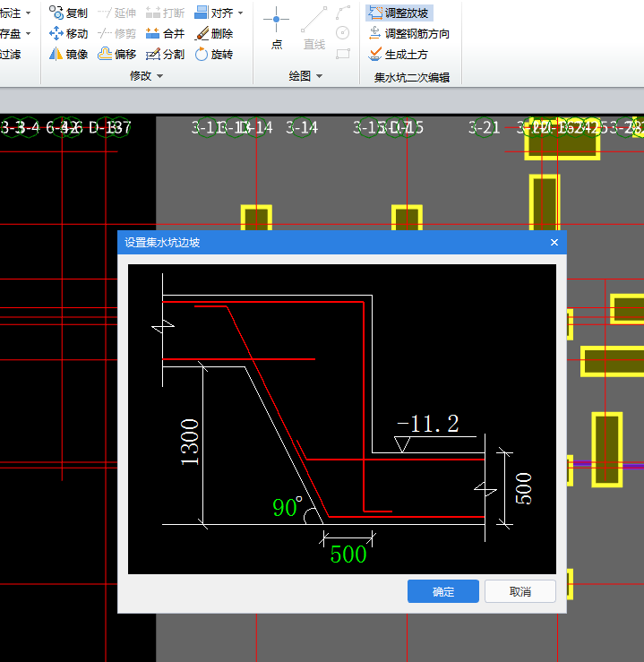Click 生成土方 in the ribbon
The height and width of the screenshot is (662, 644).
(399, 55)
